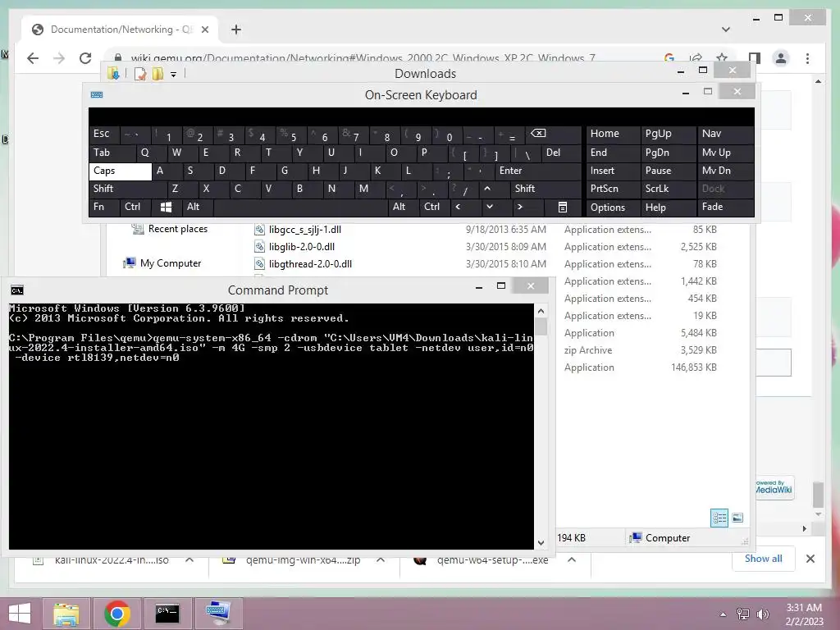Expand qemu-img-win-x64 zip download options

pos(381,559)
